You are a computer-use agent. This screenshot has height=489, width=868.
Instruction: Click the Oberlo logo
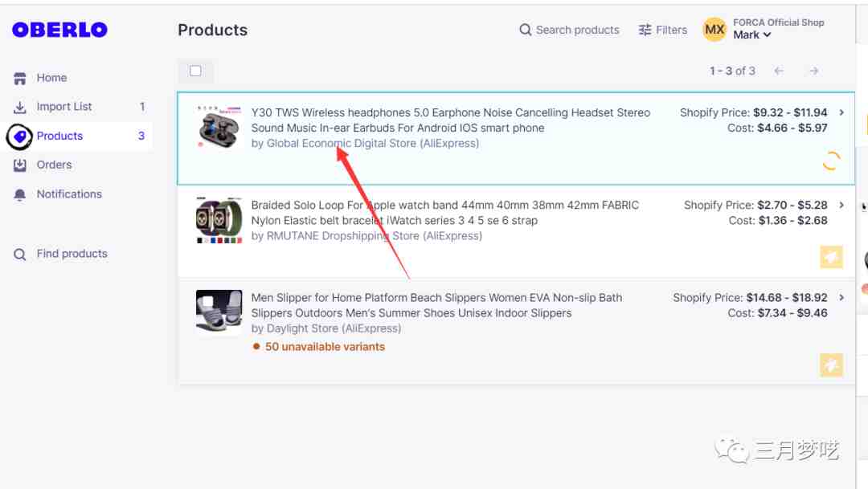(59, 30)
